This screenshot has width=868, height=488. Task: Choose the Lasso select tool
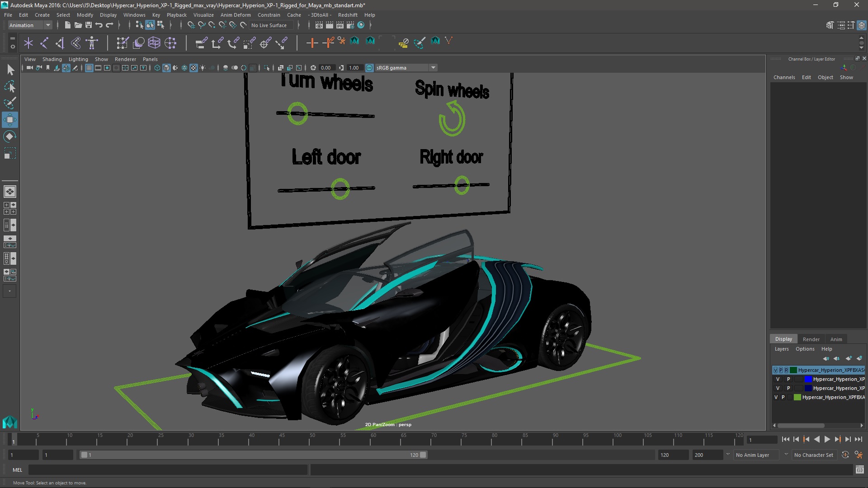(10, 86)
